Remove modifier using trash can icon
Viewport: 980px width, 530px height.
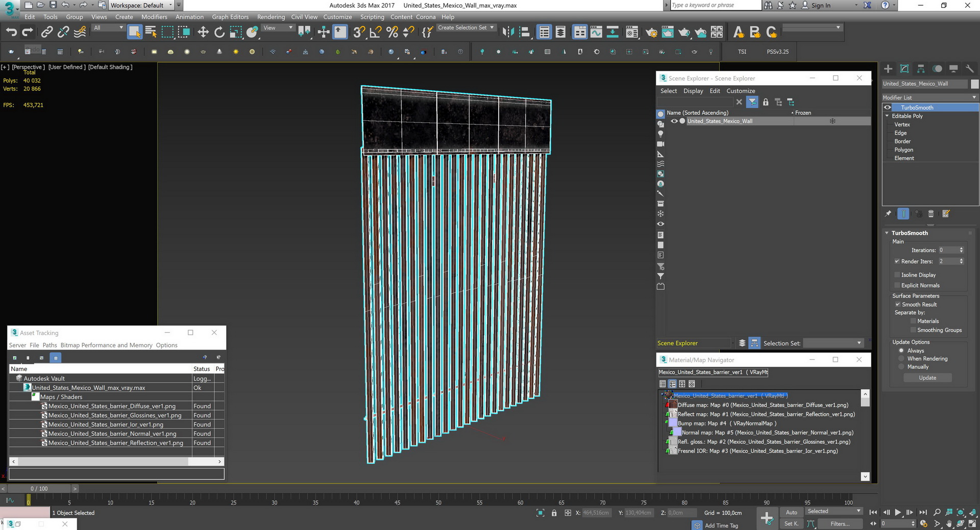pyautogui.click(x=930, y=214)
